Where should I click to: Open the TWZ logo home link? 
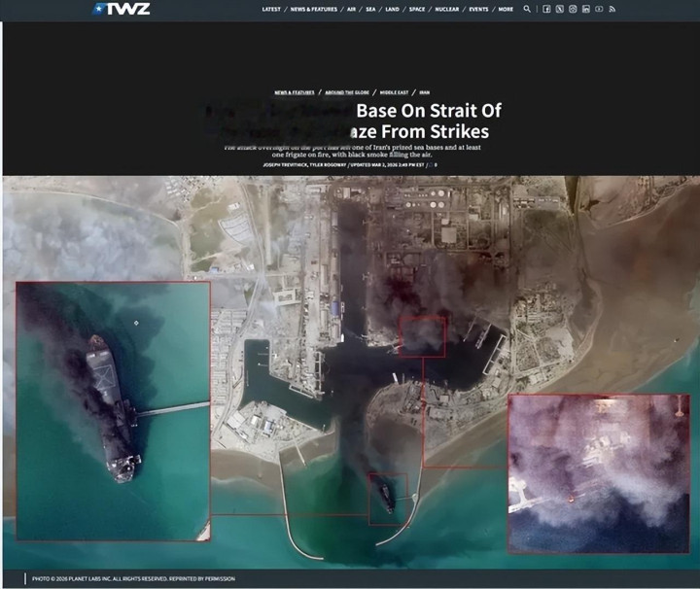point(122,9)
